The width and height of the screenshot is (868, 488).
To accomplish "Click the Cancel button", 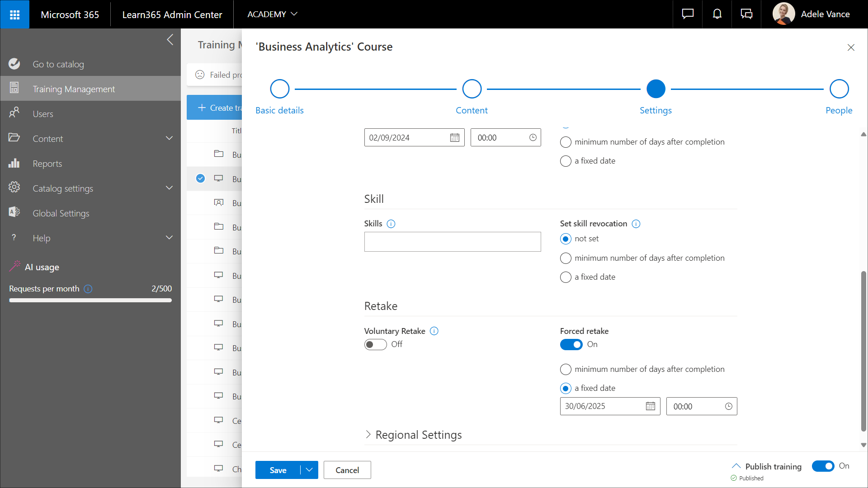I will click(347, 470).
